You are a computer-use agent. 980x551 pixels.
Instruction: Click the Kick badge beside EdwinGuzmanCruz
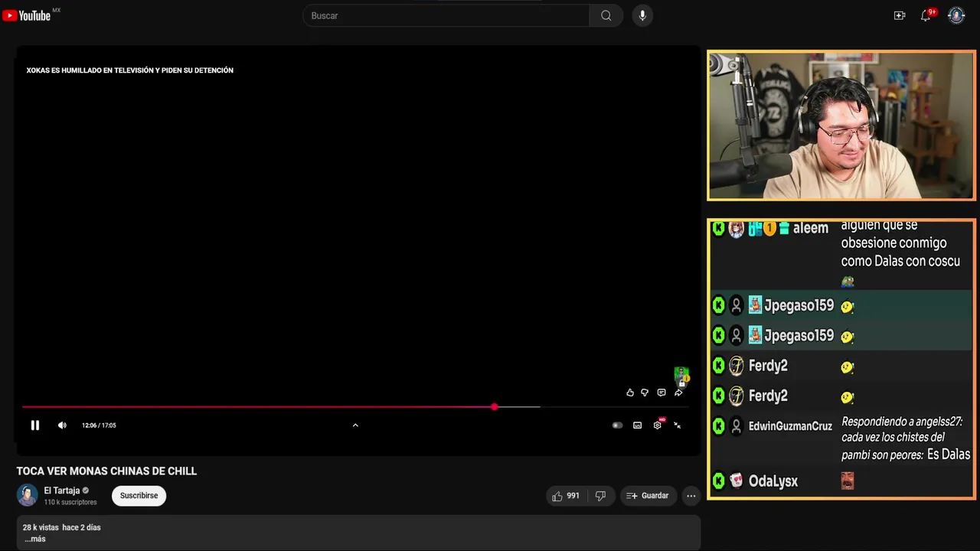(718, 426)
